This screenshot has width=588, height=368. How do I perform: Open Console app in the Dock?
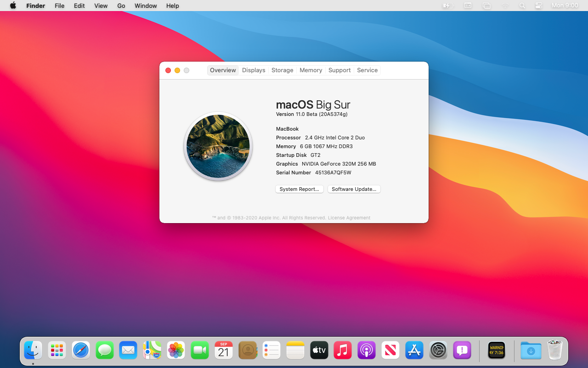coord(497,351)
